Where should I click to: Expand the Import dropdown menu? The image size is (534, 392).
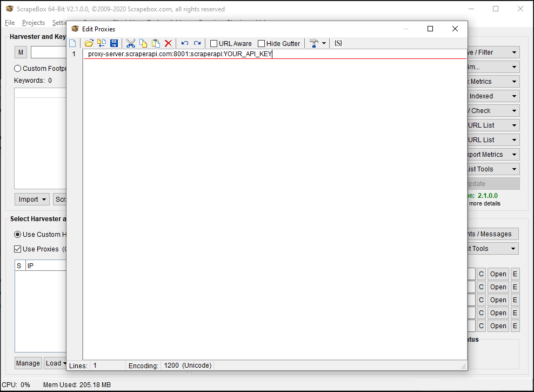(x=31, y=199)
